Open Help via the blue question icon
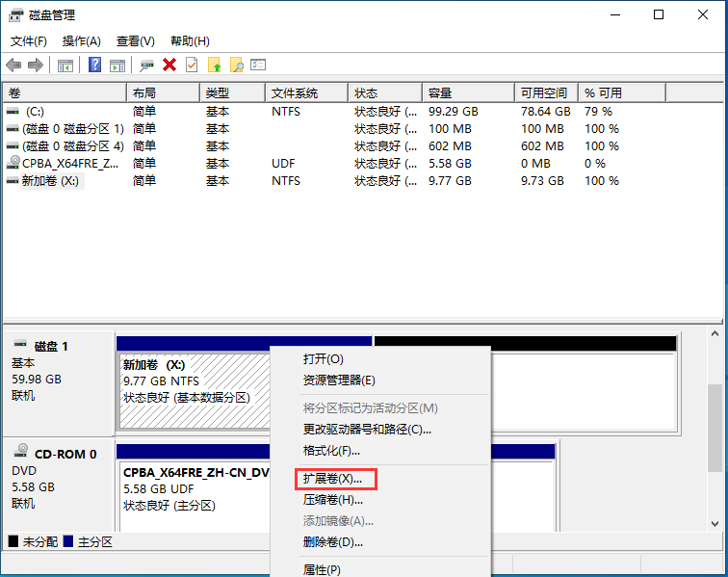 (x=94, y=65)
